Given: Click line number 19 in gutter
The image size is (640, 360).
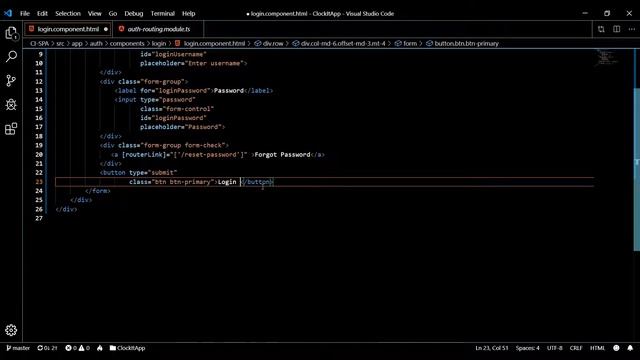Looking at the screenshot, I should (39, 145).
